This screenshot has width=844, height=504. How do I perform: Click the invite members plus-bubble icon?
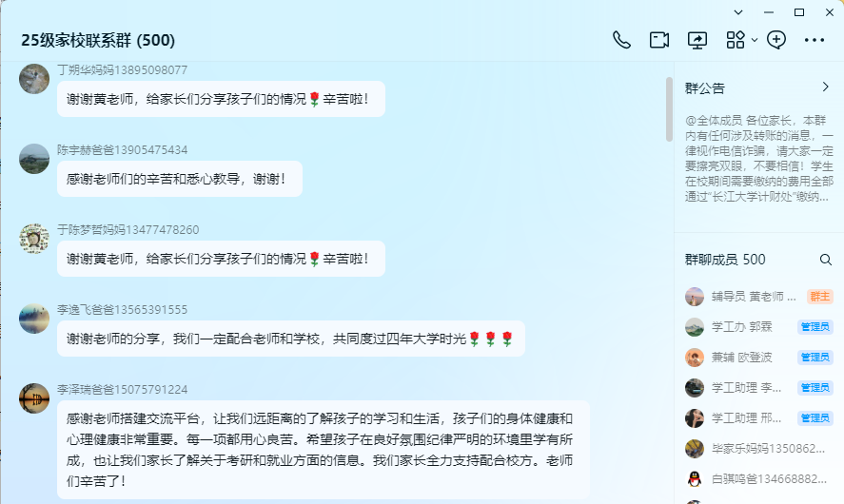[x=776, y=40]
